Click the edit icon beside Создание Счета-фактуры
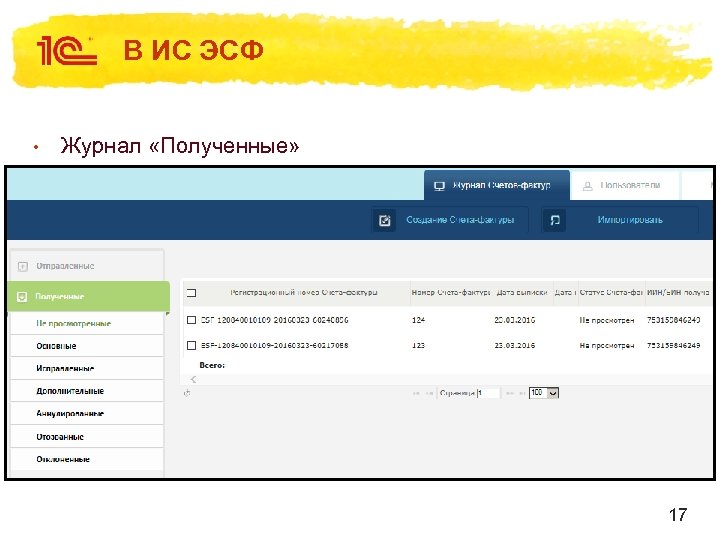 tap(384, 220)
